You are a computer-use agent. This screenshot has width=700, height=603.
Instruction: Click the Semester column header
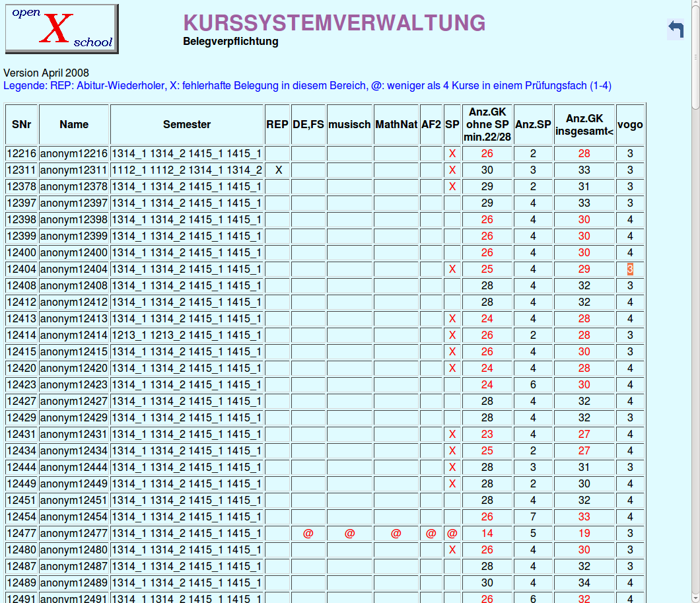187,125
